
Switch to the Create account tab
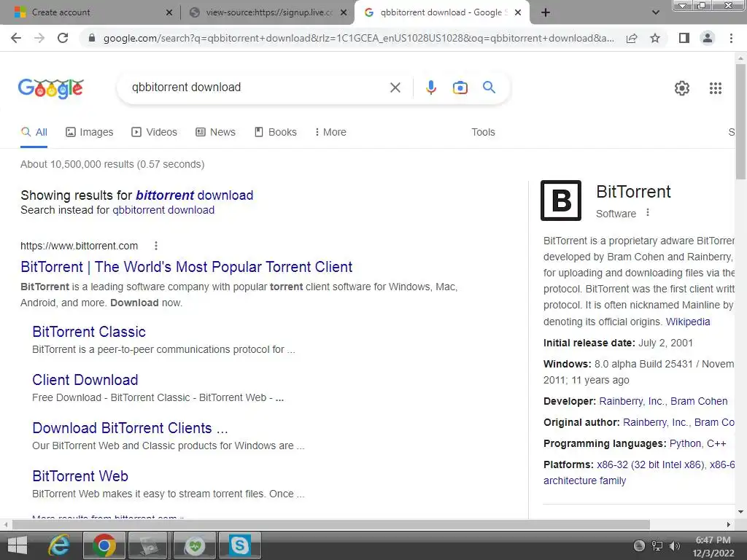click(x=90, y=12)
